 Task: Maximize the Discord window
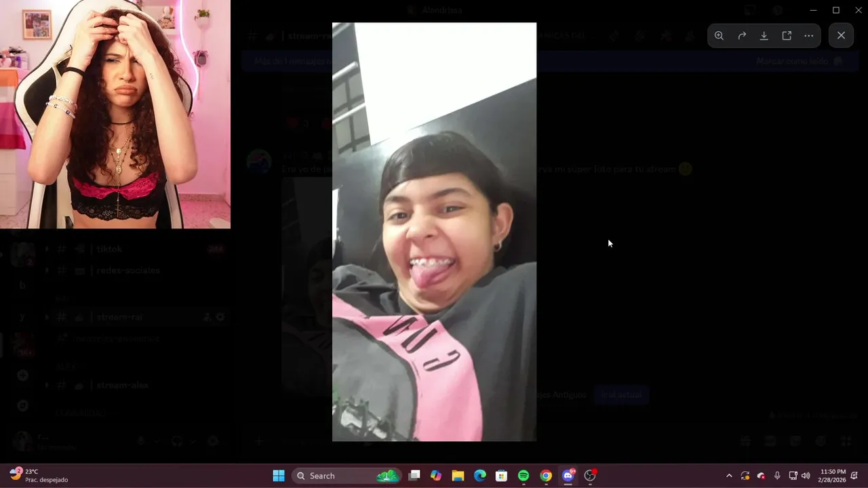pos(836,10)
